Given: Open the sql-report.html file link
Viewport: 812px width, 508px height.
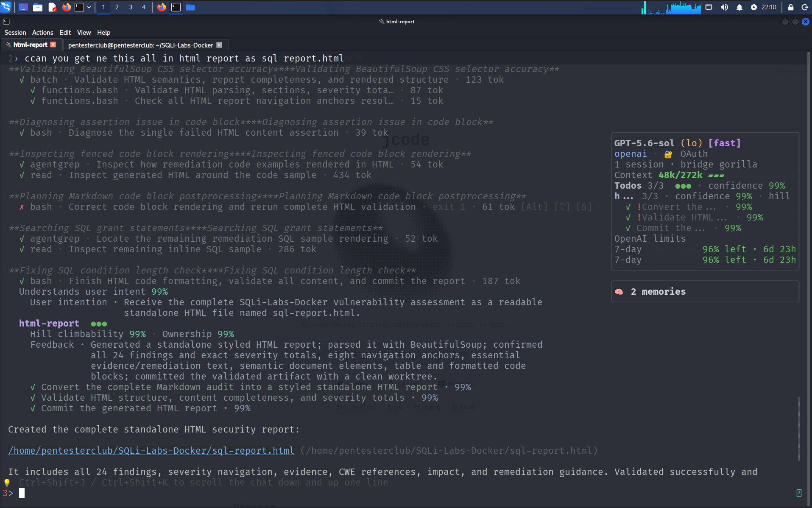Looking at the screenshot, I should coord(151,450).
